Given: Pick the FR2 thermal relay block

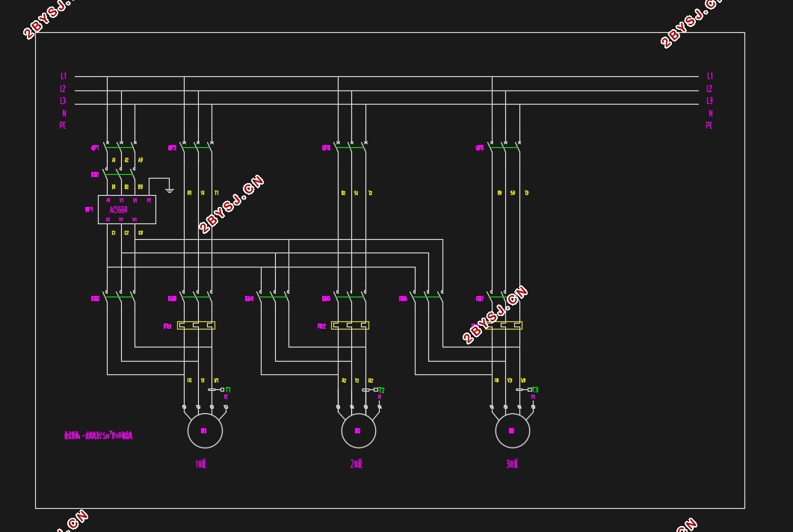Looking at the screenshot, I should click(350, 325).
